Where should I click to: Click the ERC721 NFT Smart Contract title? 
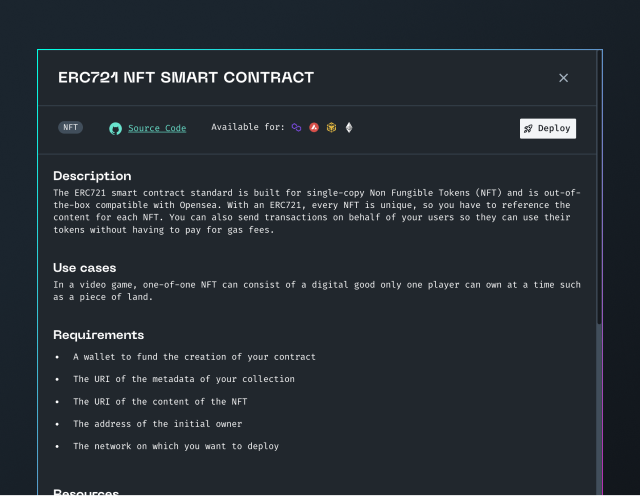(186, 78)
